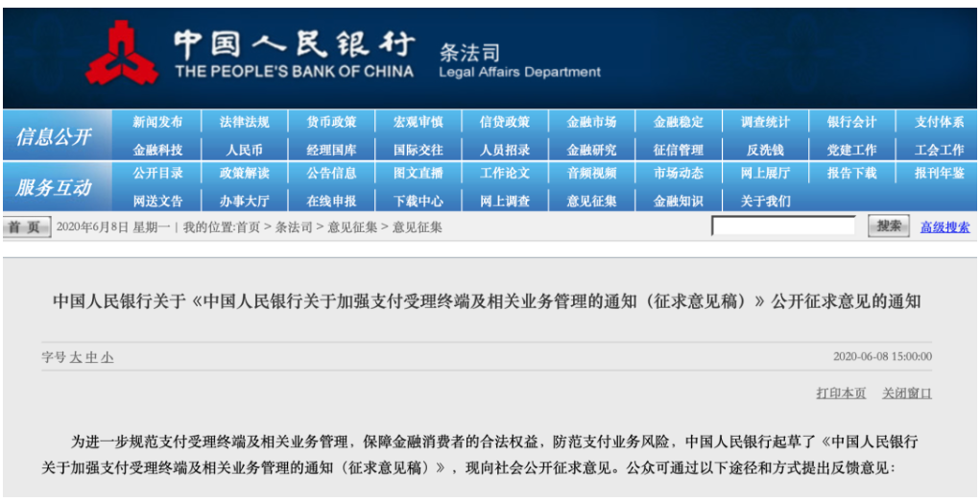Viewport: 980px width, 501px height.
Task: Set font size to 小 (small)
Action: pos(108,358)
